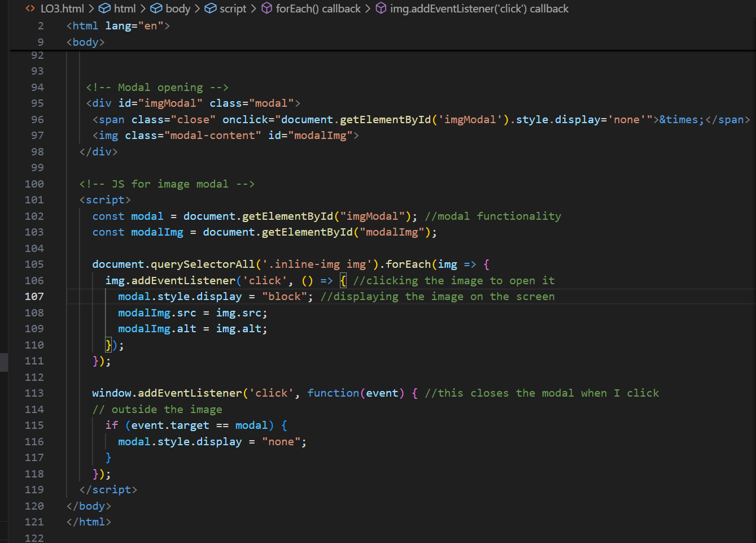Click the script symbol icon in the breadcrumb
756x543 pixels.
[210, 8]
